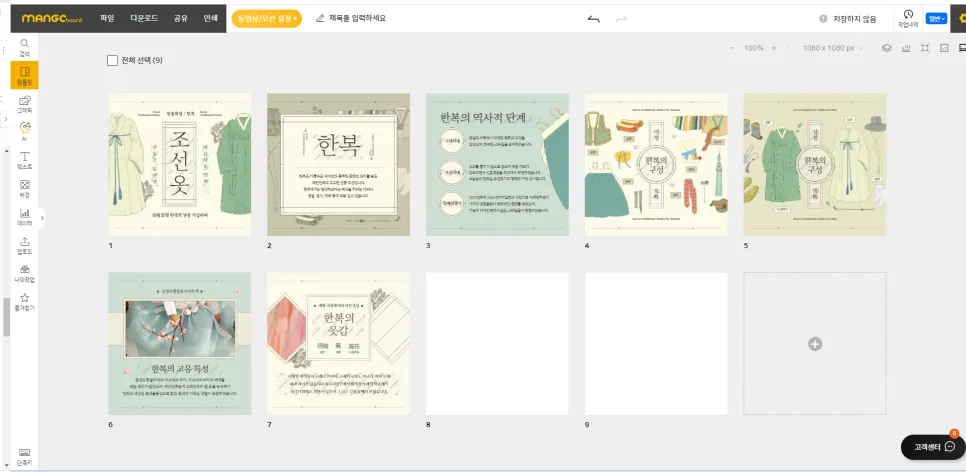Open the AI tools panel
Viewport: 966px width, 472px height.
(25, 132)
